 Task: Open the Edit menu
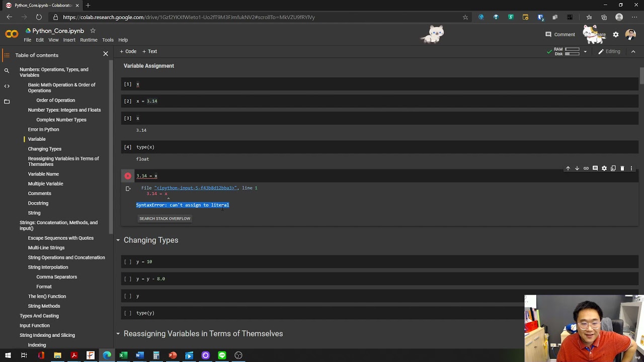[x=40, y=40]
